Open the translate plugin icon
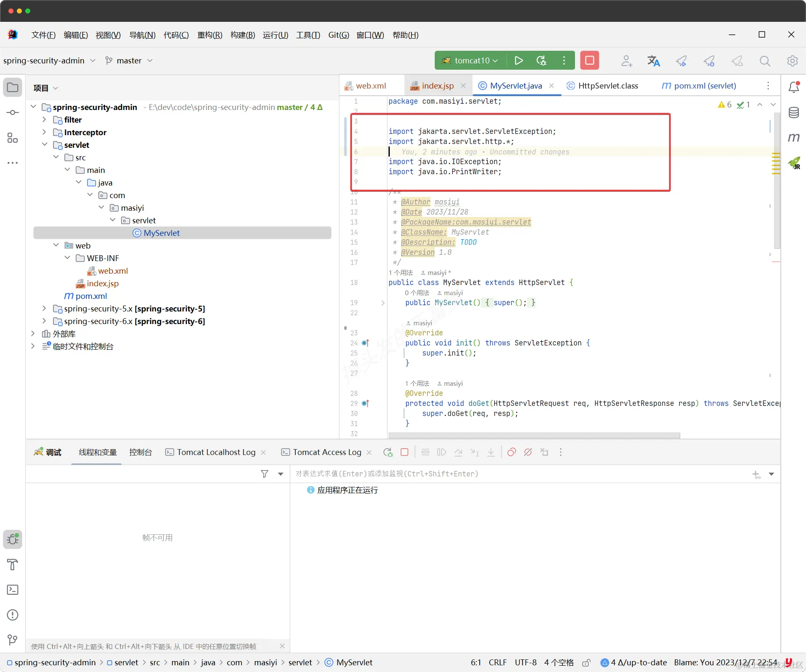The image size is (806, 672). (x=654, y=61)
